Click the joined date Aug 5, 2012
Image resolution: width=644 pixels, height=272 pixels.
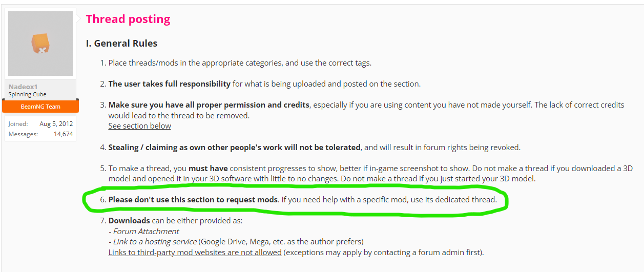point(56,123)
